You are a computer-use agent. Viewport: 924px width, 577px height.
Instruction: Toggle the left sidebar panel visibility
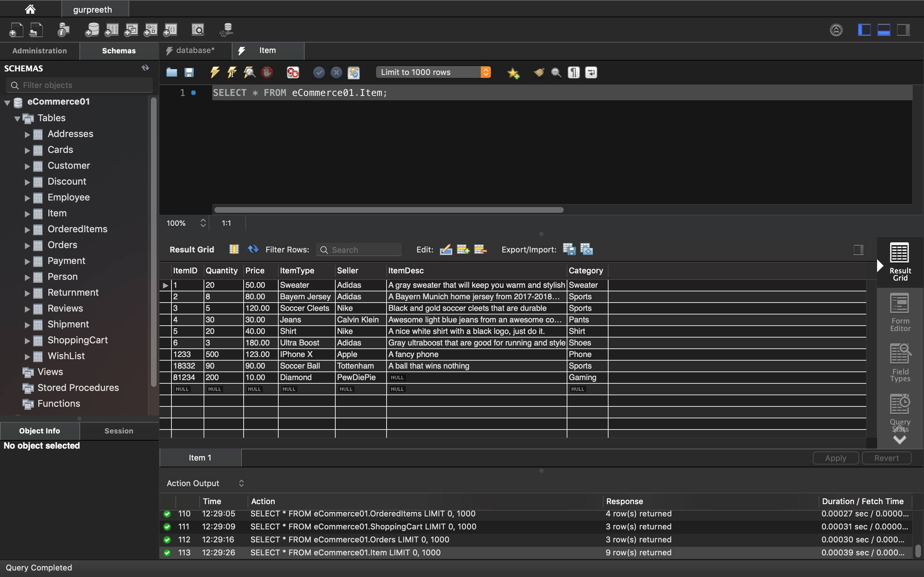864,30
